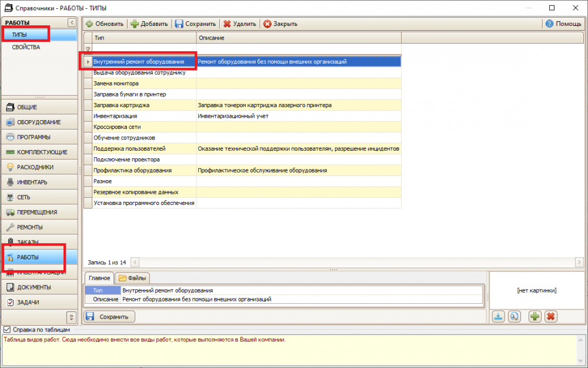Screen dimensions: 588x368
Task: Click Сохранить in the top toolbar
Action: click(195, 24)
